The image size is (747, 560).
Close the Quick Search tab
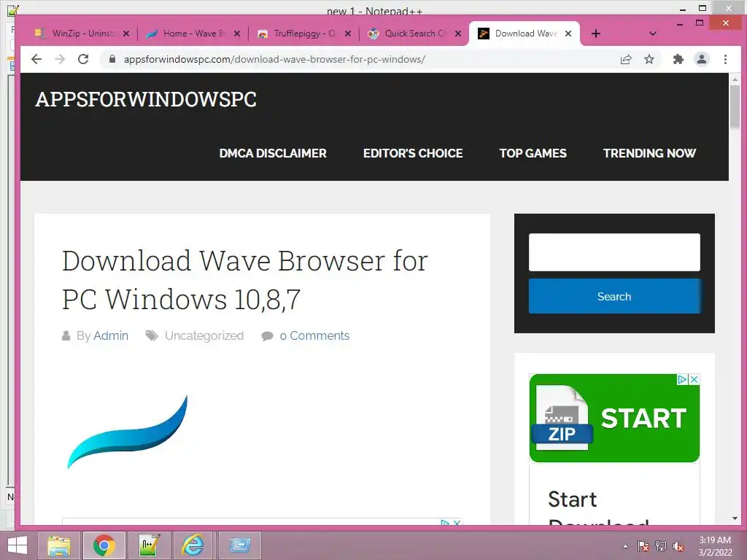coord(458,34)
